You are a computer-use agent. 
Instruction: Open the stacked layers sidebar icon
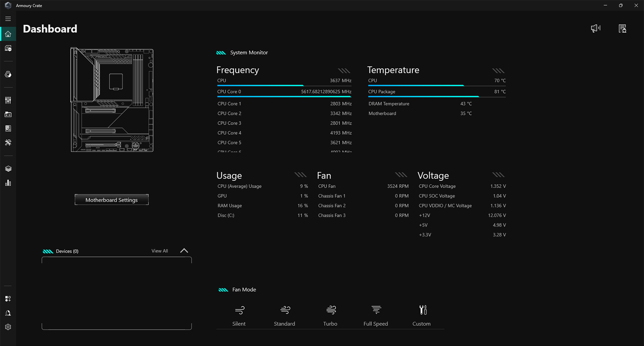[8, 169]
